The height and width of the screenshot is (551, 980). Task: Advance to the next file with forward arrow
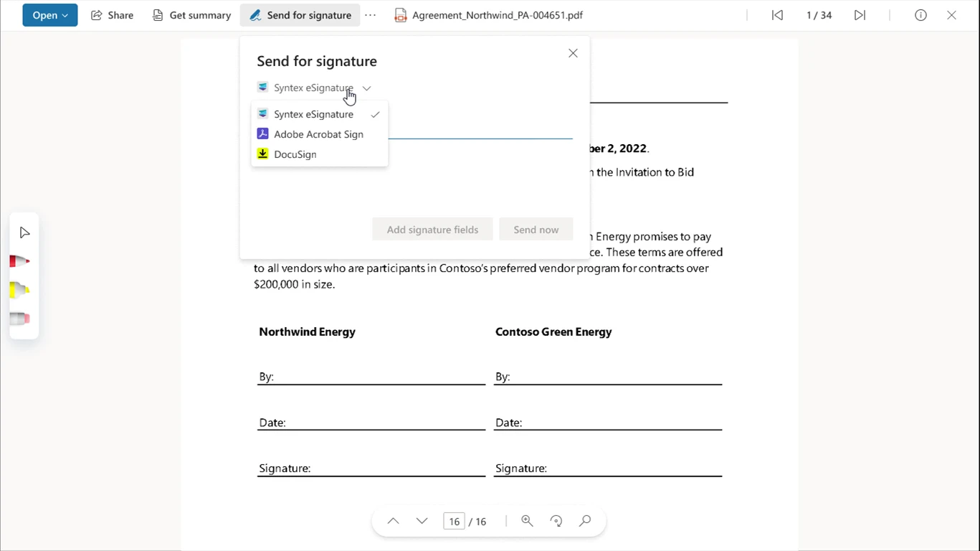point(860,14)
